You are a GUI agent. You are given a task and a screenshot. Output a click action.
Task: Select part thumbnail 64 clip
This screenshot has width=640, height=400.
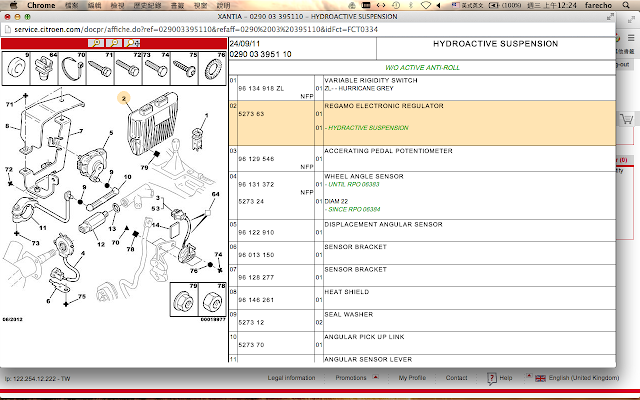point(44,68)
